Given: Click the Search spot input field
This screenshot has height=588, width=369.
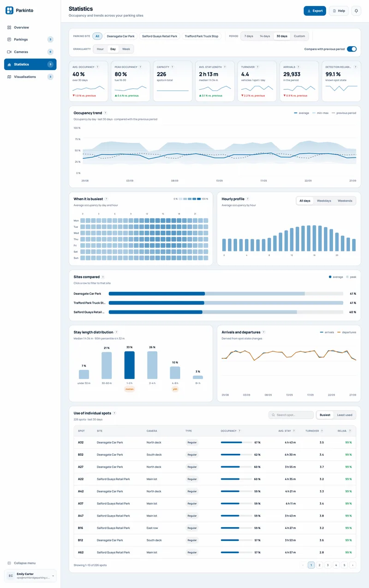Looking at the screenshot, I should (x=291, y=415).
